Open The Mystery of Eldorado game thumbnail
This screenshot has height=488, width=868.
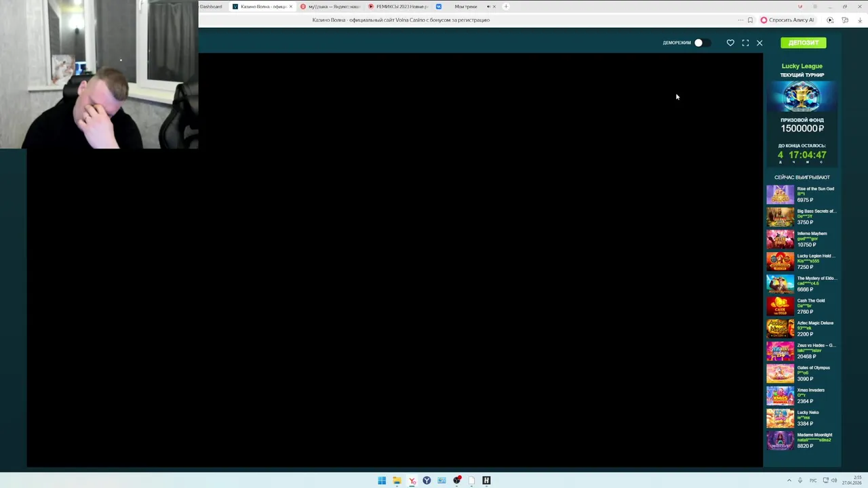click(x=780, y=284)
